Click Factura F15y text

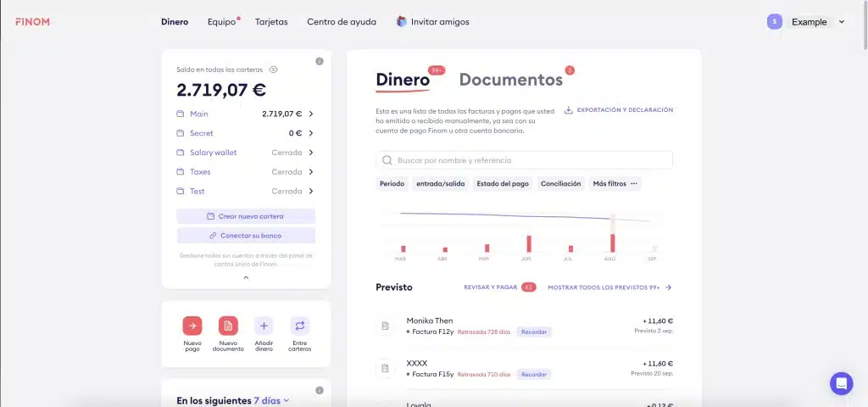point(433,375)
